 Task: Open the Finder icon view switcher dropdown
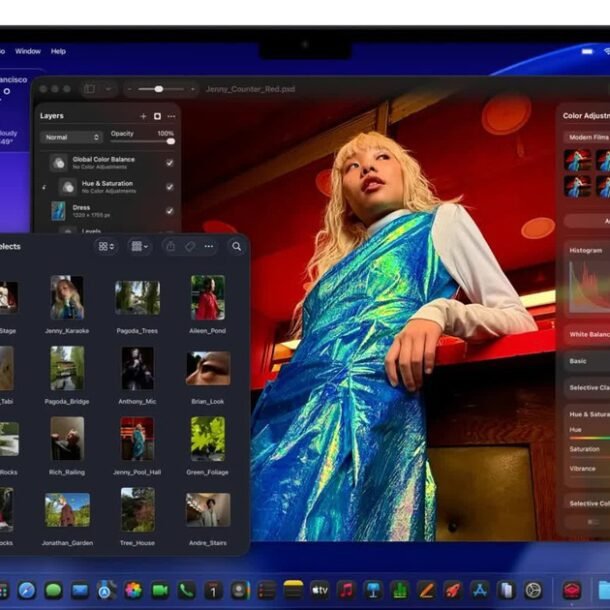pyautogui.click(x=105, y=246)
